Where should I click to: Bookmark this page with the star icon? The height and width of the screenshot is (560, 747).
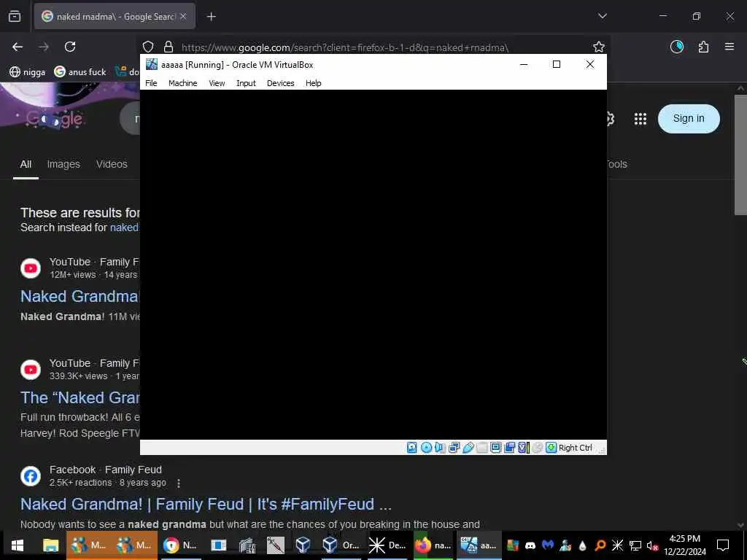(599, 47)
